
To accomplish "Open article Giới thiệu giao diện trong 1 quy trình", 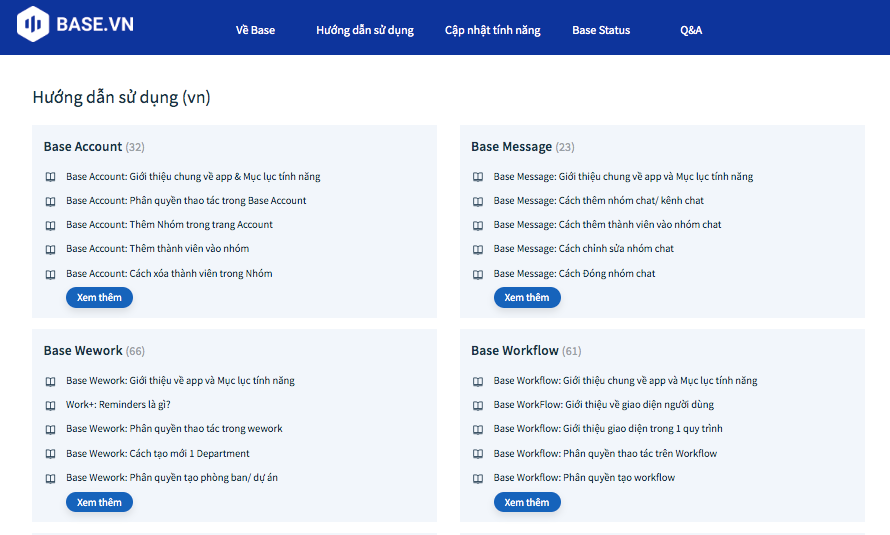I will point(608,428).
